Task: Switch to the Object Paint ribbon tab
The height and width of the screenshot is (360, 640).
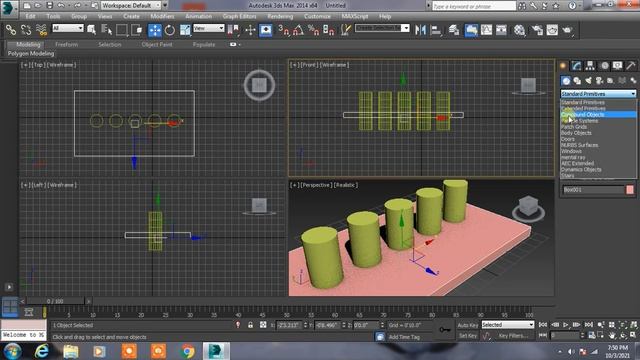Action: pos(157,44)
